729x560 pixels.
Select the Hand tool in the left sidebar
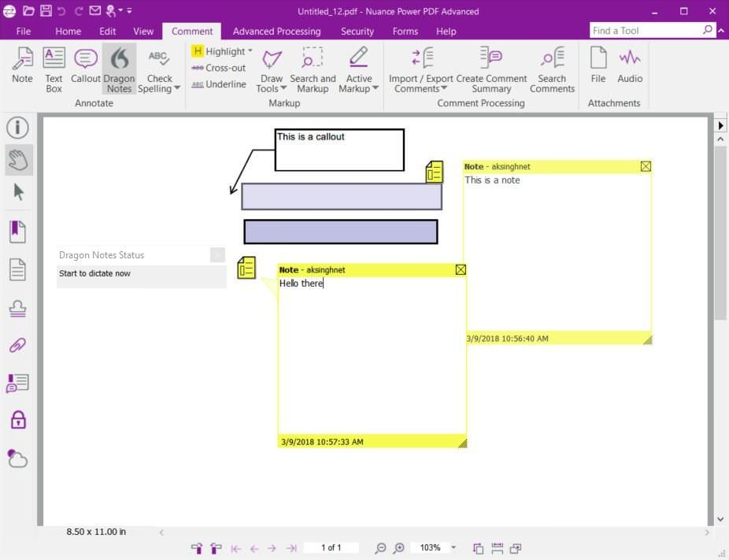click(19, 160)
